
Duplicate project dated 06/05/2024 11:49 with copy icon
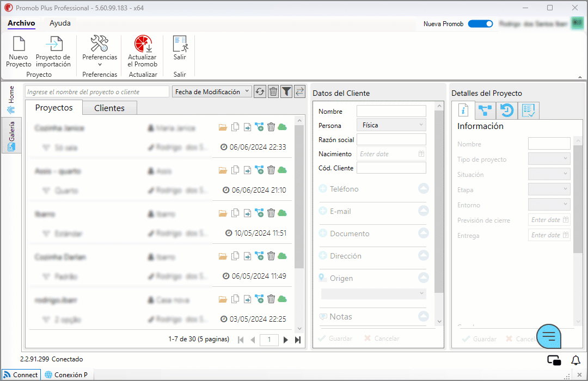235,256
